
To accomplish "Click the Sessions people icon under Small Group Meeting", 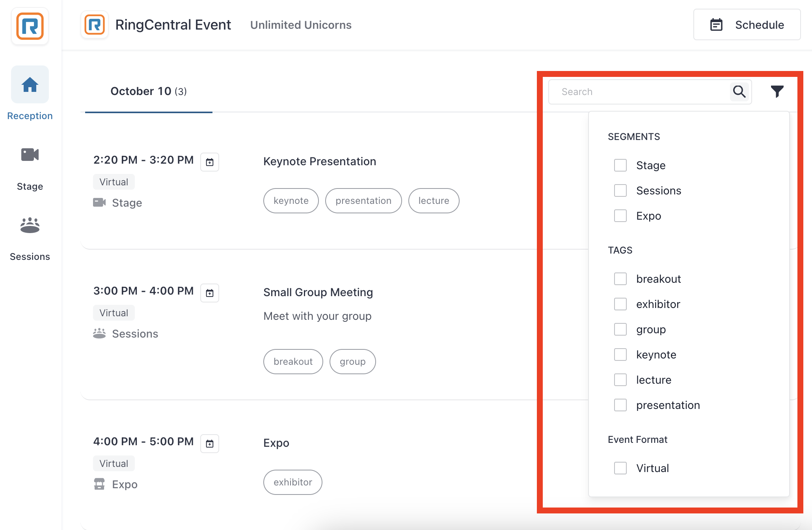I will 99,333.
